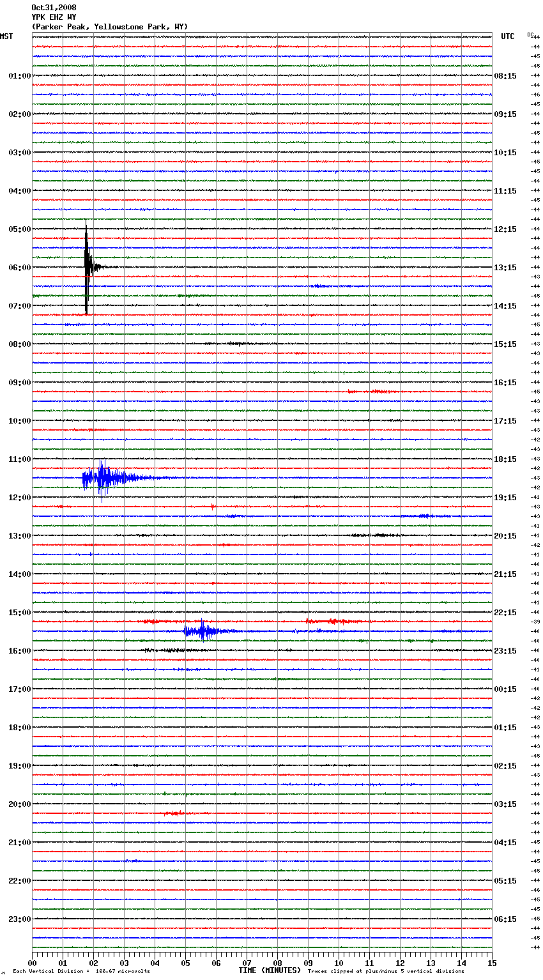This screenshot has height=980, width=543.
Task: Click the TIME (MINUTES) axis title
Action: 270,970
